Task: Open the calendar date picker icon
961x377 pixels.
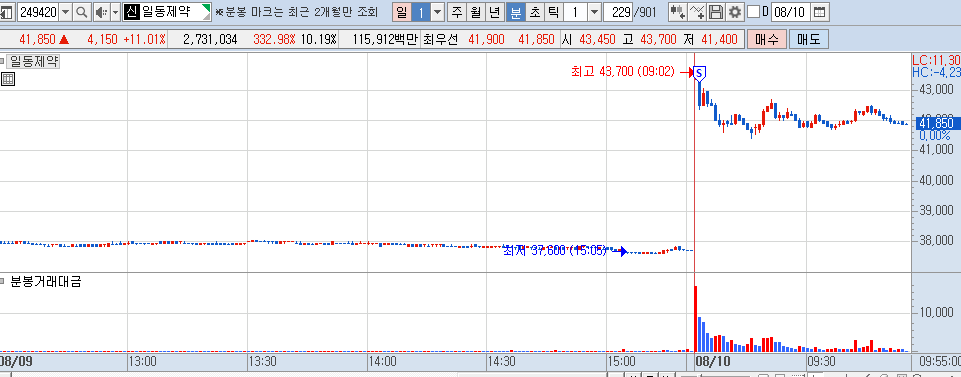Action: 818,12
